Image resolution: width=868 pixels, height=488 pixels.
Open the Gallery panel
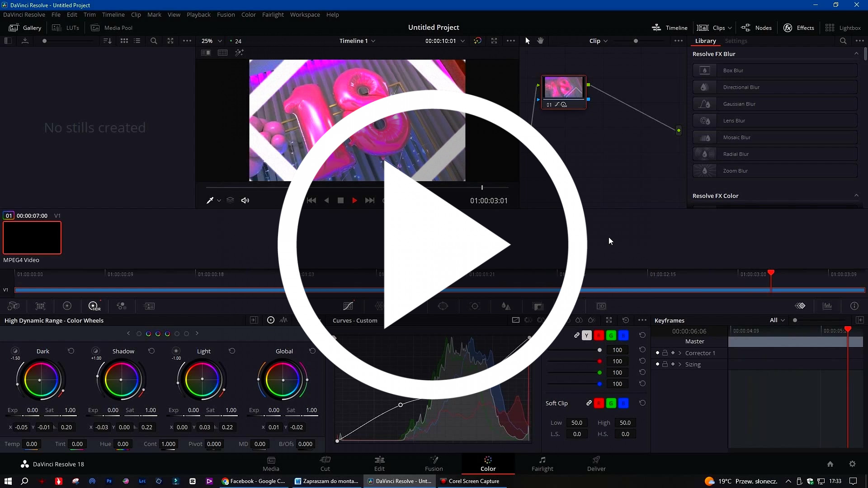coord(25,28)
